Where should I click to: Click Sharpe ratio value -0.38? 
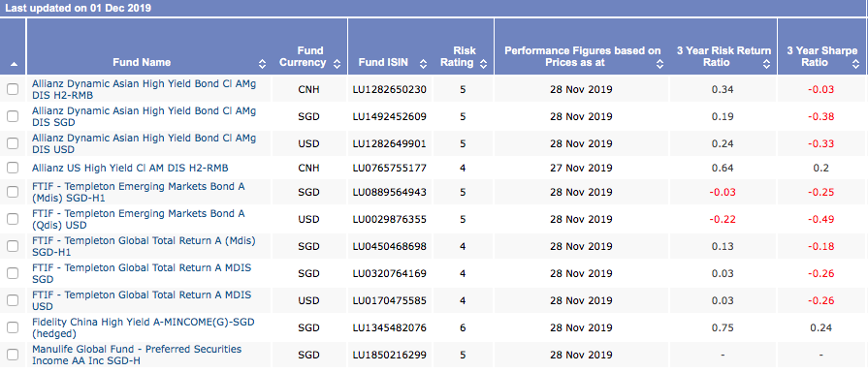[820, 116]
